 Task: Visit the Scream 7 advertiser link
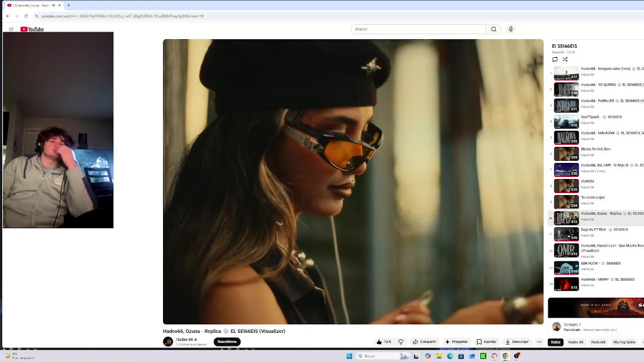599,330
